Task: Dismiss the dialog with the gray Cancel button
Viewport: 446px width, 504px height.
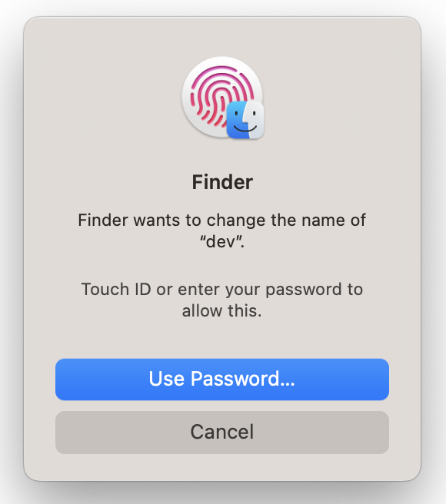Action: coord(222,433)
